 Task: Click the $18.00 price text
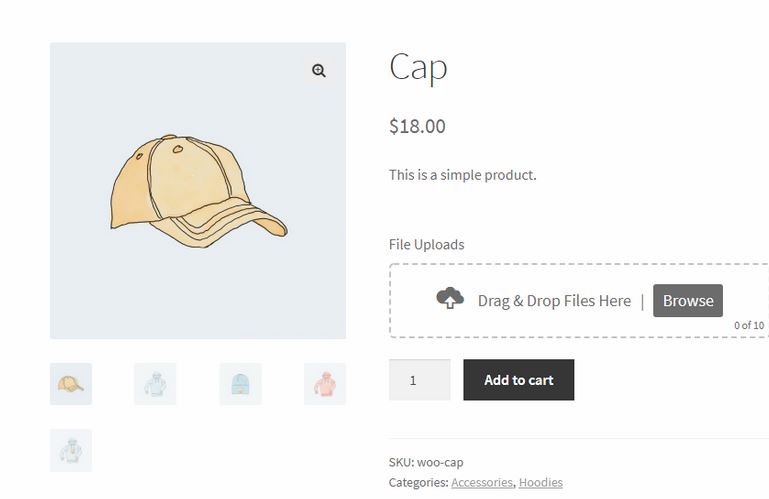(x=417, y=126)
